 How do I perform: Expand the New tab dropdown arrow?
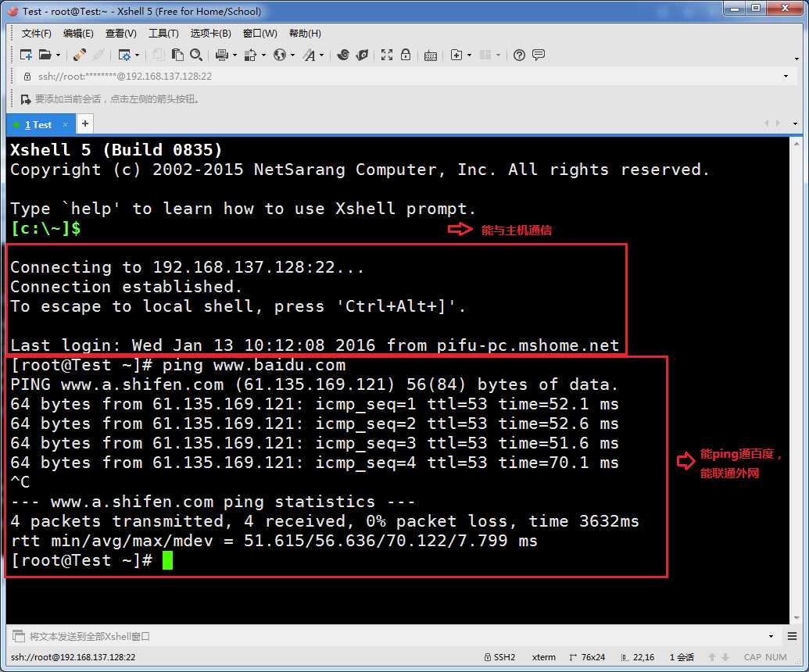pos(469,55)
